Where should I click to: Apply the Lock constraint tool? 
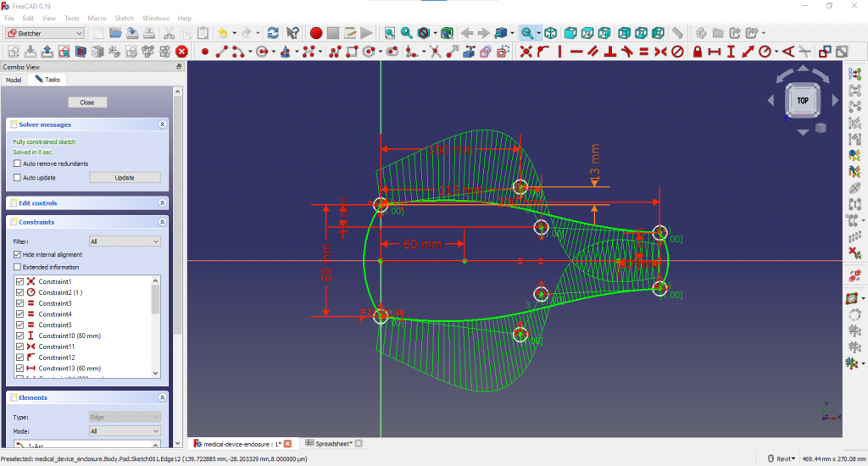[697, 52]
